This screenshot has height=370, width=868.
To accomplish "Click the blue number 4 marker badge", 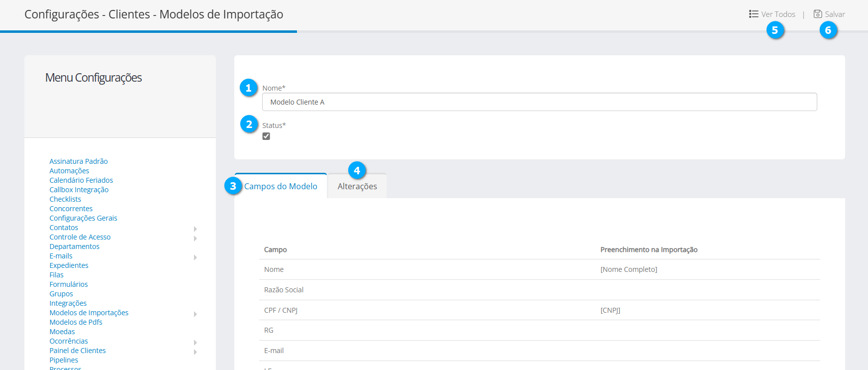I will click(357, 171).
